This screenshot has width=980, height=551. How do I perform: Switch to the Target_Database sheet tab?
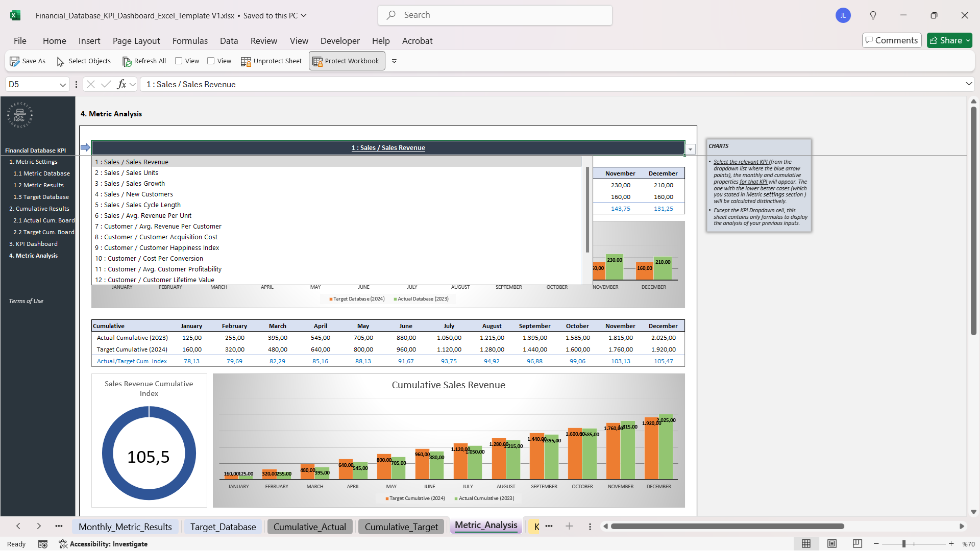pos(223,527)
